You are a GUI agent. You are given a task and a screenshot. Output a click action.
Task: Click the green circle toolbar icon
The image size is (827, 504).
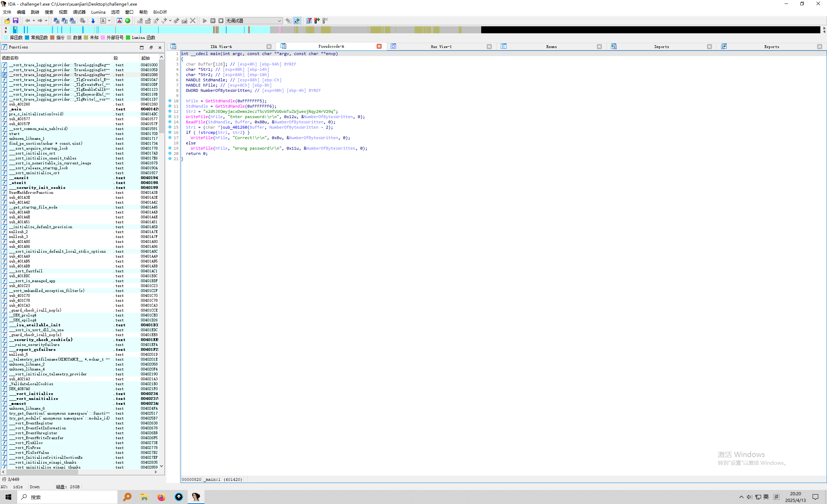point(128,21)
